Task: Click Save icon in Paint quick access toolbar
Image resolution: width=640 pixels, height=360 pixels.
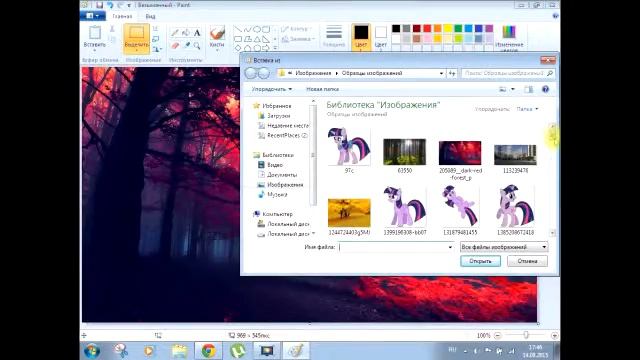Action: click(100, 5)
